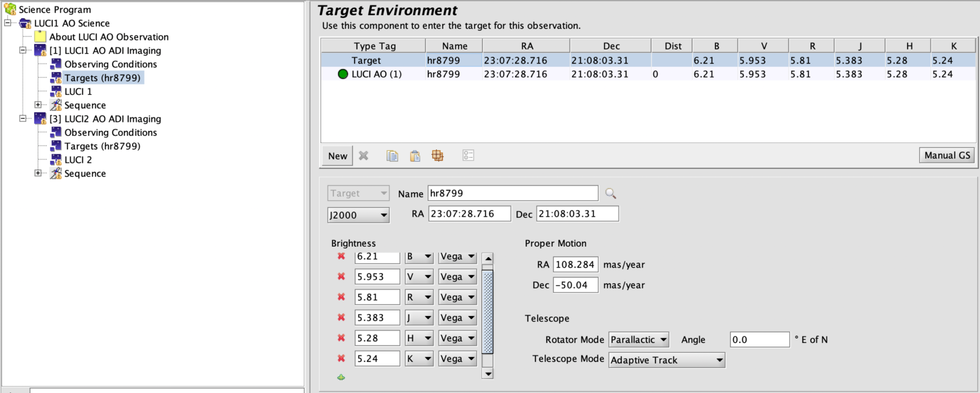Select the LUCI 1 tree item
This screenshot has width=980, height=393.
78,91
